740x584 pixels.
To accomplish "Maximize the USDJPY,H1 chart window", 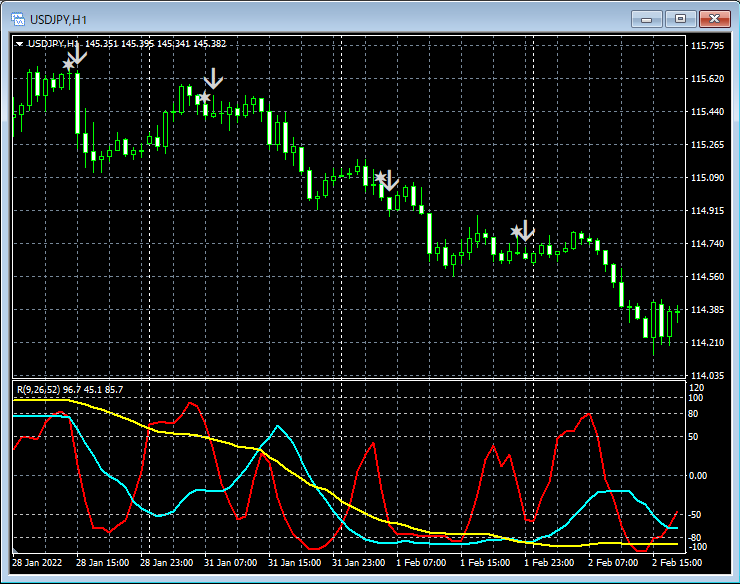I will (681, 18).
